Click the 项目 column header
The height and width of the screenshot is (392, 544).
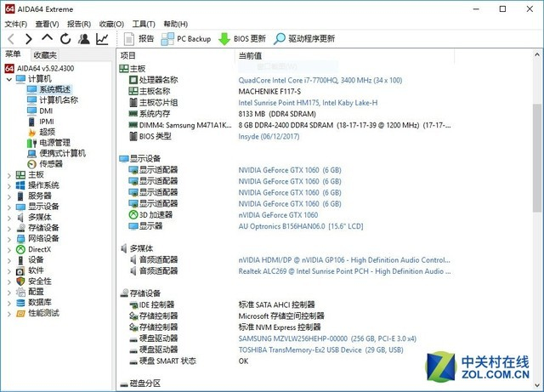176,55
